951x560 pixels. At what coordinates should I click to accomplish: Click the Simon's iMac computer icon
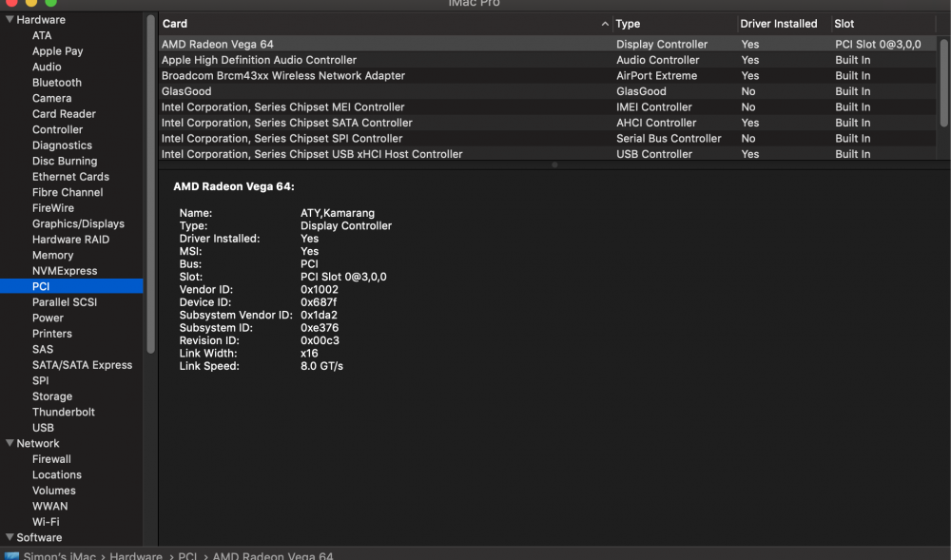11,556
